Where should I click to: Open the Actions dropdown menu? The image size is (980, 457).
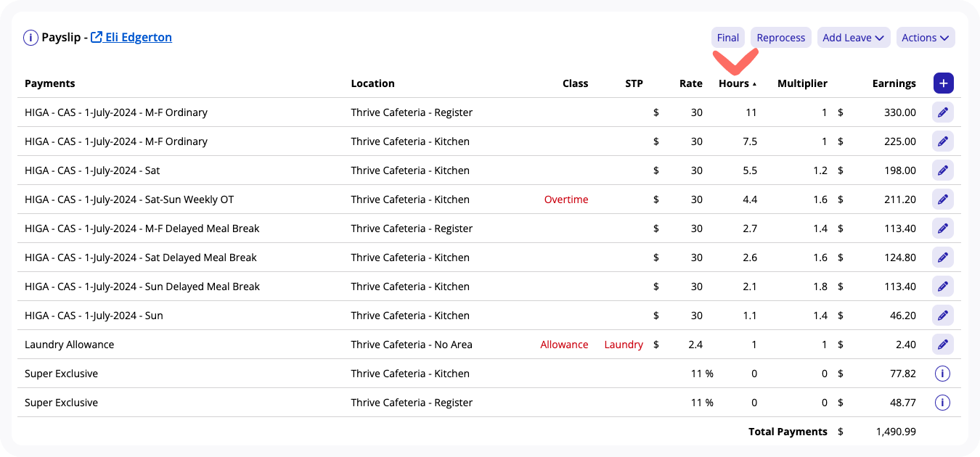coord(926,38)
